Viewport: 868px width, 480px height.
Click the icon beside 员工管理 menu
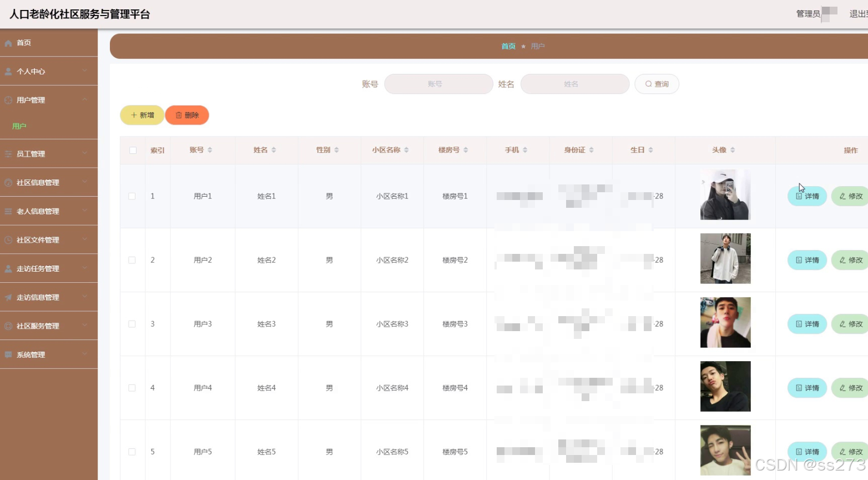pyautogui.click(x=8, y=154)
